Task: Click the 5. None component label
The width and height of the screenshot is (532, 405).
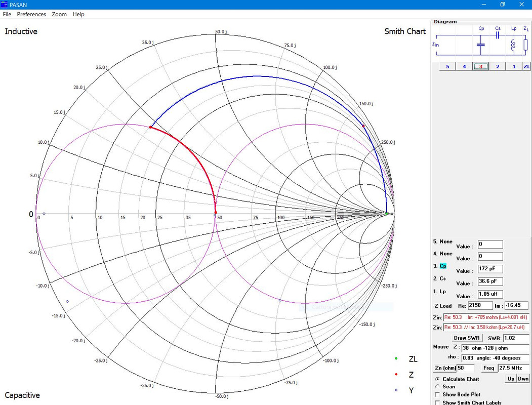Action: tap(443, 241)
